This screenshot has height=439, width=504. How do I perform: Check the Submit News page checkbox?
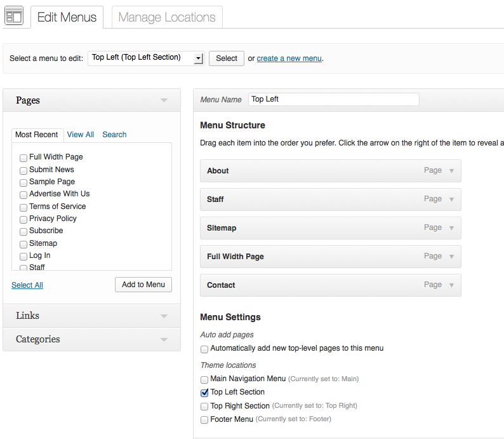23,170
